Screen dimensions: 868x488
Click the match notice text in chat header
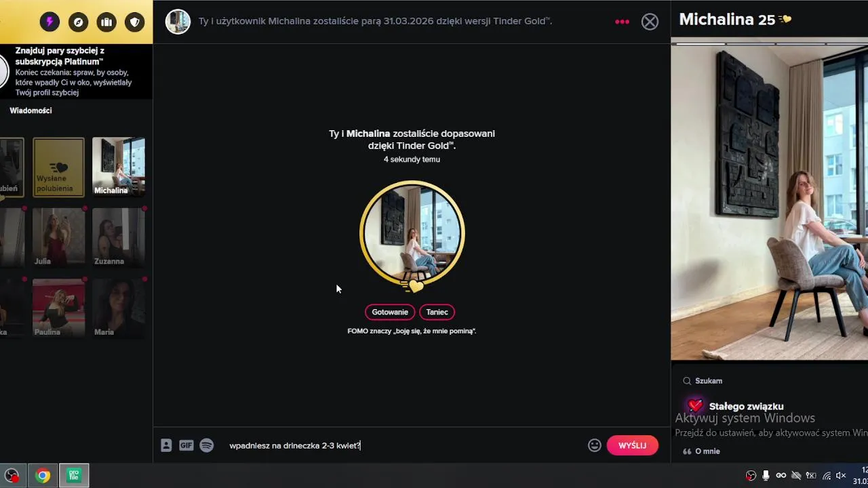pos(375,21)
